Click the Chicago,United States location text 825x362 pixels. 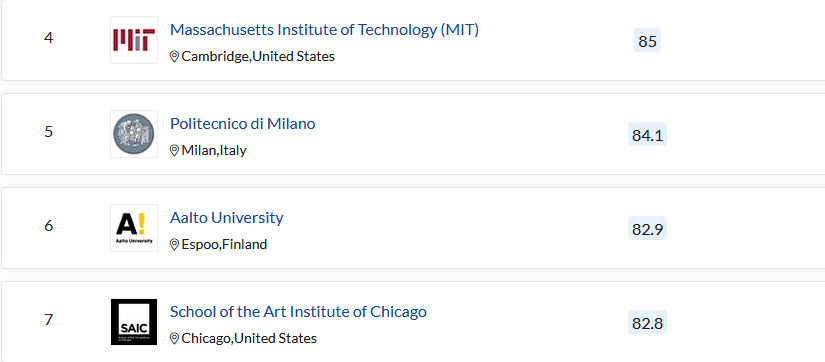click(x=249, y=338)
